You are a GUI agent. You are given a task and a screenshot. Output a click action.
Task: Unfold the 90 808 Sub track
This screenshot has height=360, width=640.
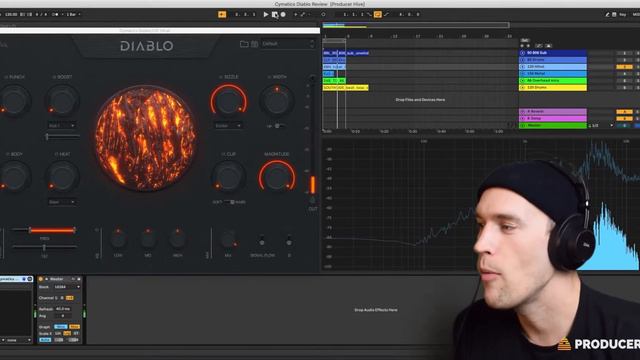522,53
